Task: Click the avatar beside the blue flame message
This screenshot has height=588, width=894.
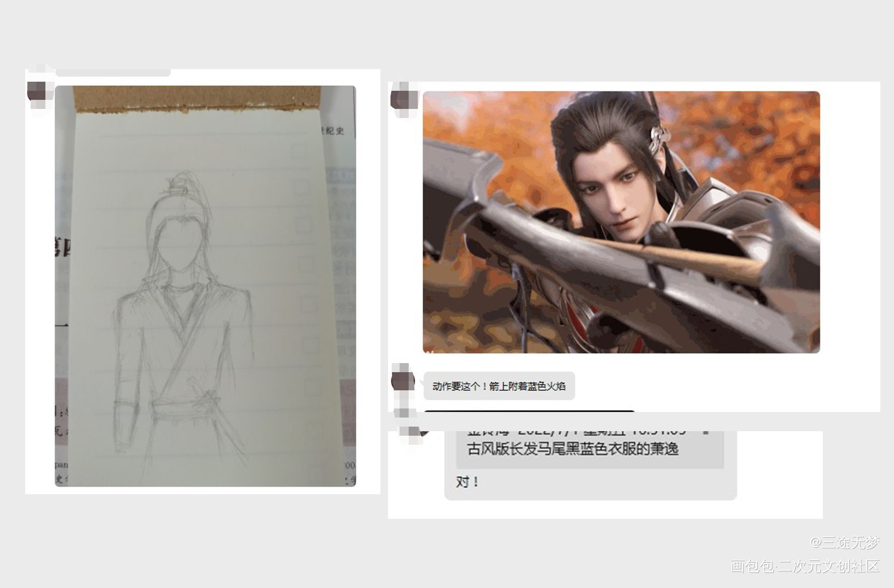Action: [403, 381]
